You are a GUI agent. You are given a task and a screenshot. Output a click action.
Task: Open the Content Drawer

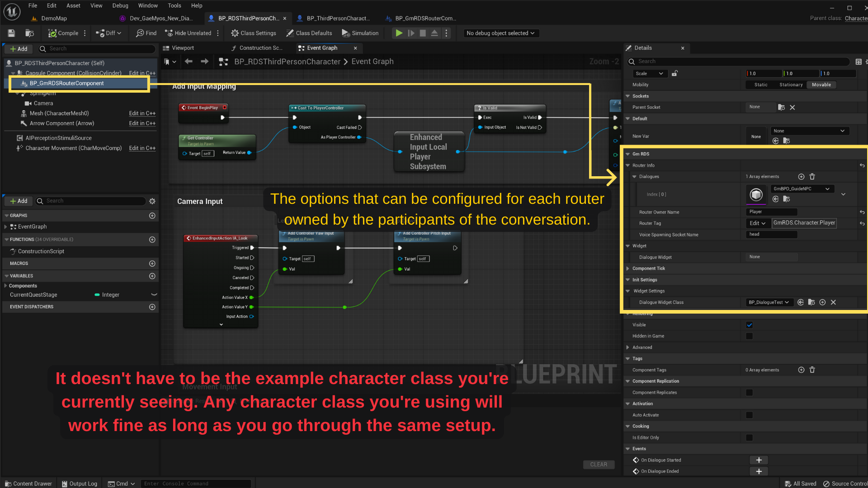click(x=28, y=483)
